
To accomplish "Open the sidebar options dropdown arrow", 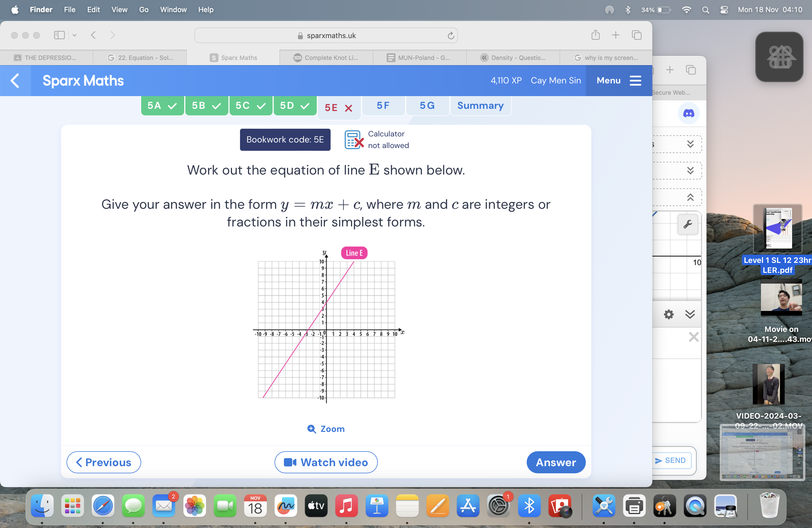I will [74, 35].
